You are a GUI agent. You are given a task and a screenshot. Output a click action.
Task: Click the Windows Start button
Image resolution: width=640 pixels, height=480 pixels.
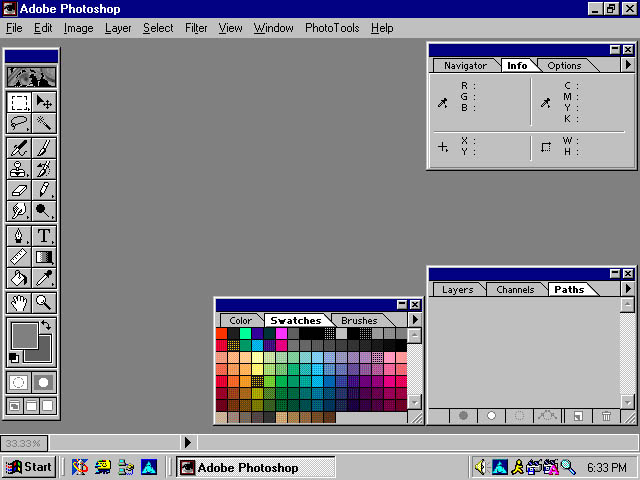click(29, 467)
